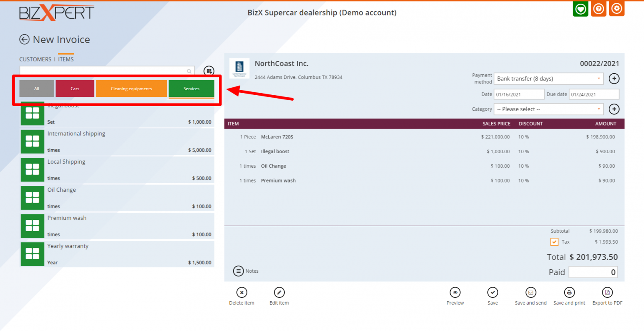Go back using the arrow beside New Invoice

[24, 39]
